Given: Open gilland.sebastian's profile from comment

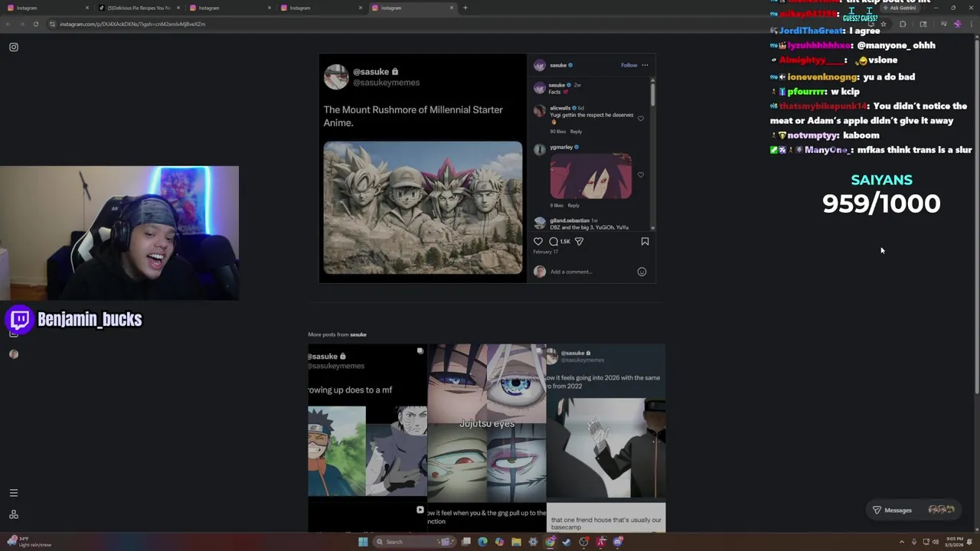Looking at the screenshot, I should tap(569, 220).
